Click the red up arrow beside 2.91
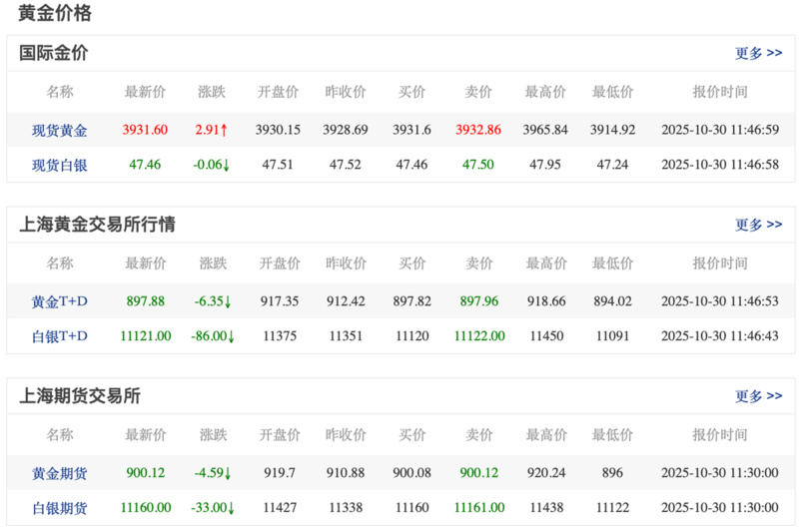 tap(225, 131)
